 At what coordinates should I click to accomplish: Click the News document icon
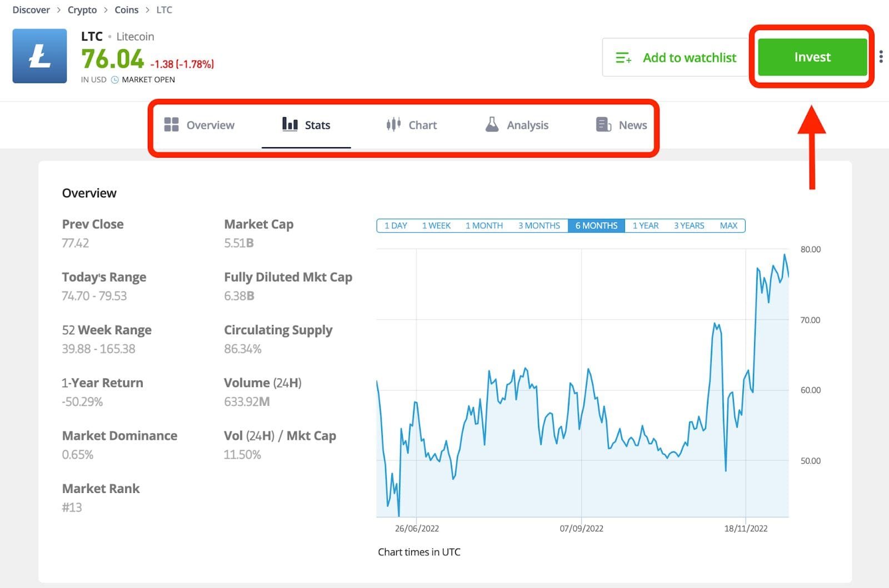603,124
